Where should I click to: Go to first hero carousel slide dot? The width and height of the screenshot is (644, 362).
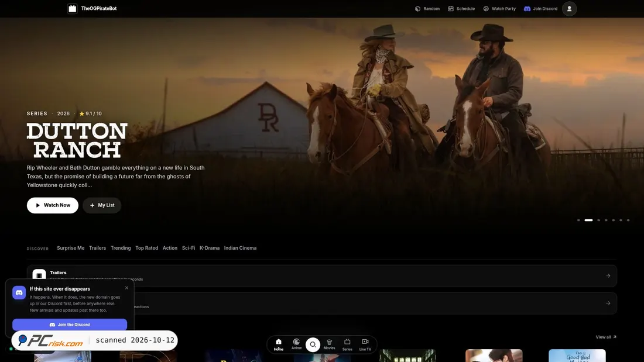click(x=578, y=220)
